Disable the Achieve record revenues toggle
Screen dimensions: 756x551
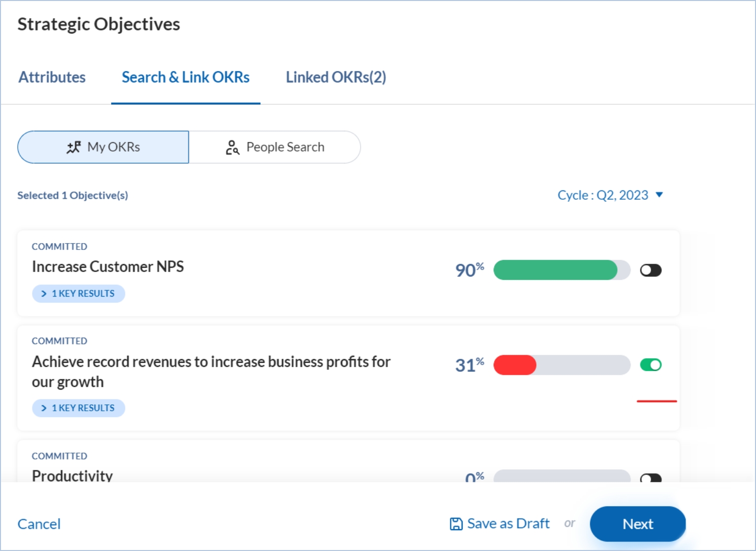(650, 365)
